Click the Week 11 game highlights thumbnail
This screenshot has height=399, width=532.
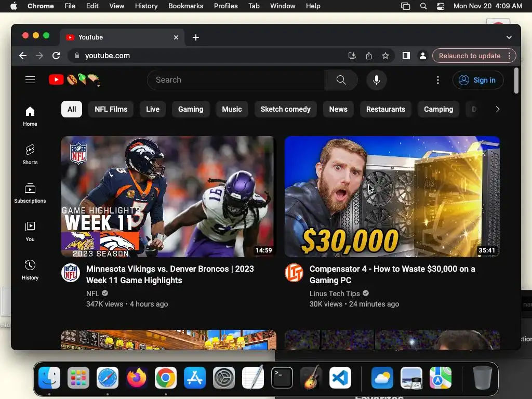pos(169,196)
